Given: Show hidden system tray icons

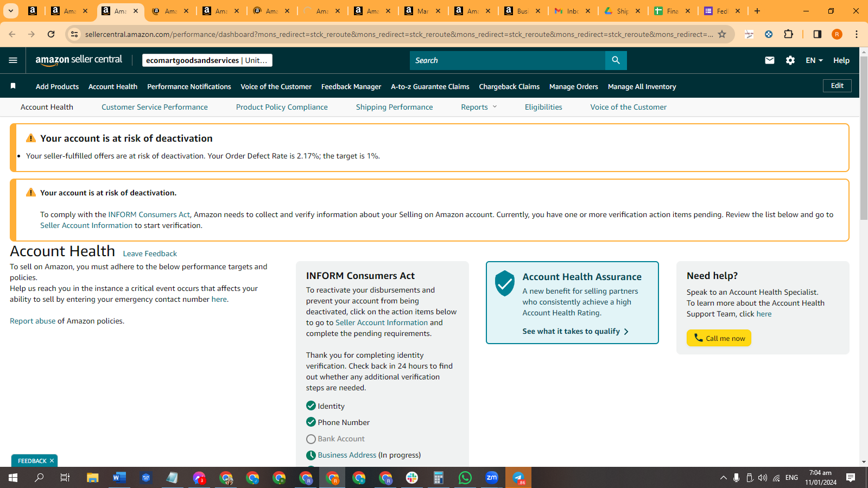Looking at the screenshot, I should point(723,478).
